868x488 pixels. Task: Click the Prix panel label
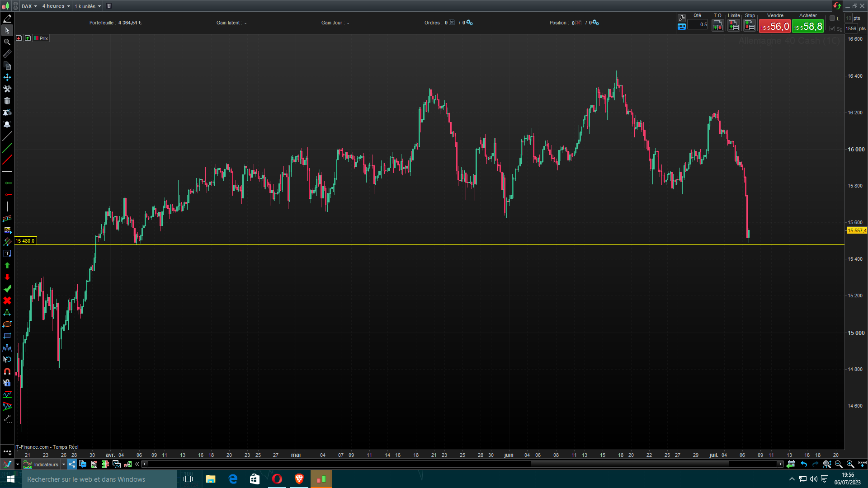click(43, 38)
